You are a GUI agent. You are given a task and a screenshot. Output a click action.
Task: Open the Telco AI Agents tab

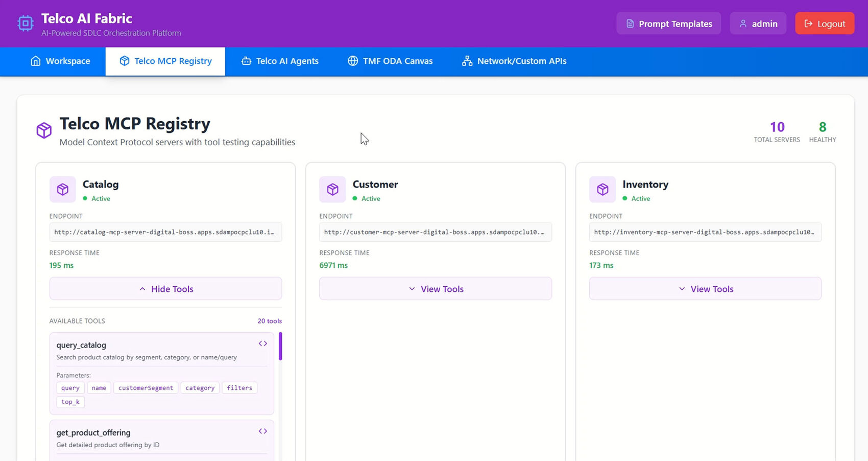280,61
